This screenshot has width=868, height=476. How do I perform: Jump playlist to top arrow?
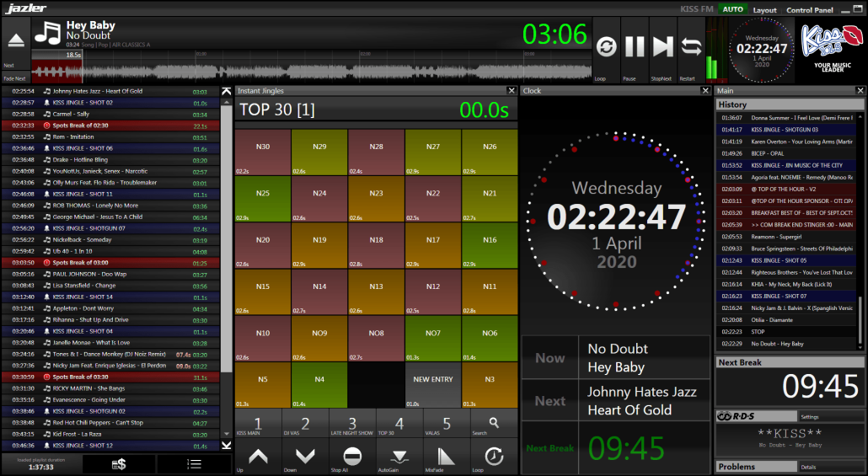[227, 91]
